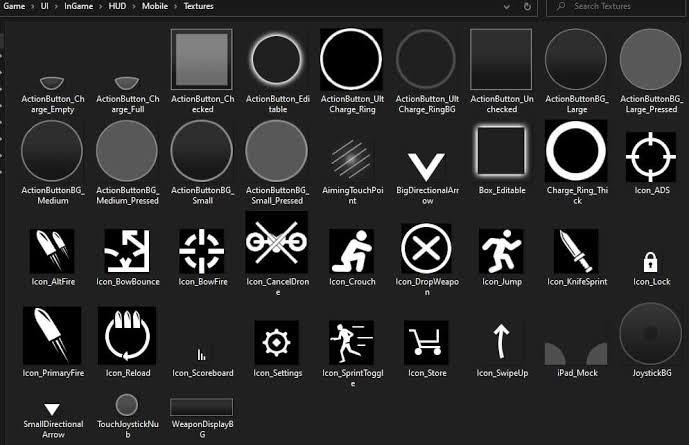
Task: Click the Icon_CancelDrone texture
Action: coord(276,243)
